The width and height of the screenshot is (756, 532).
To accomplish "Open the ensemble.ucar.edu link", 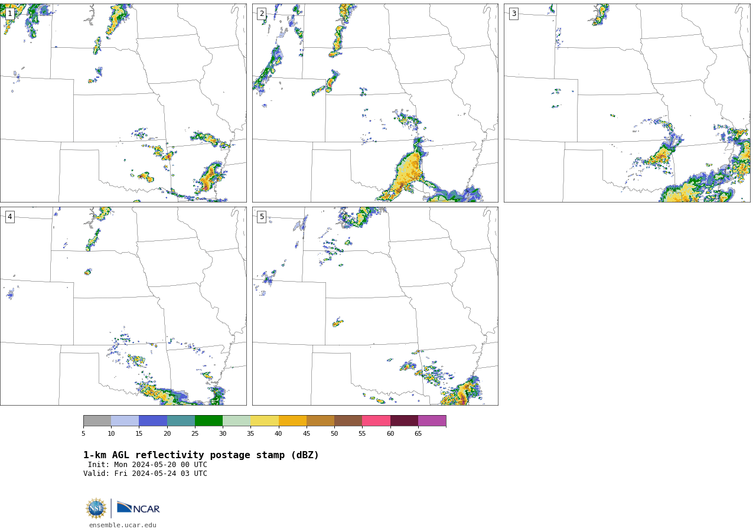I will tap(123, 525).
